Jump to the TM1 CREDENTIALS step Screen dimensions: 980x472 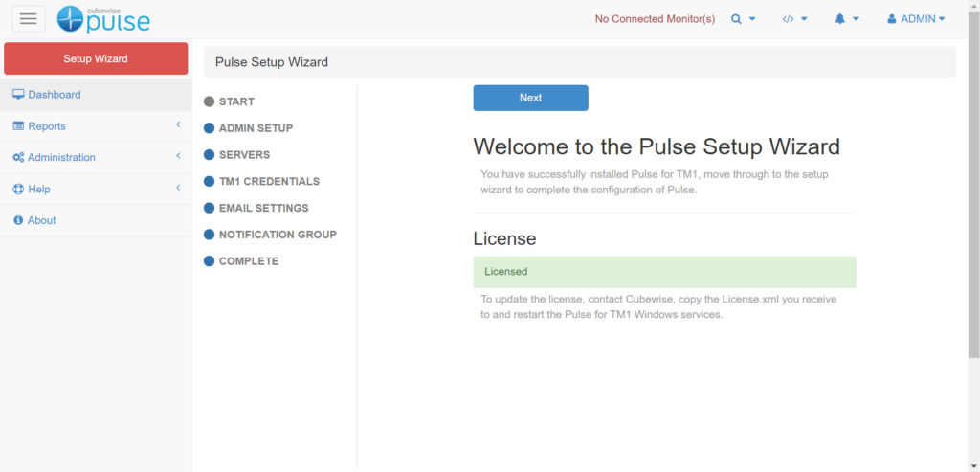click(268, 182)
